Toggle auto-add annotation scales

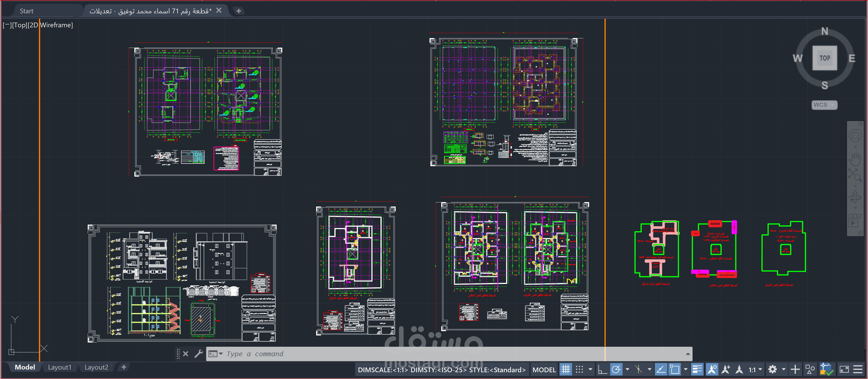tap(726, 370)
